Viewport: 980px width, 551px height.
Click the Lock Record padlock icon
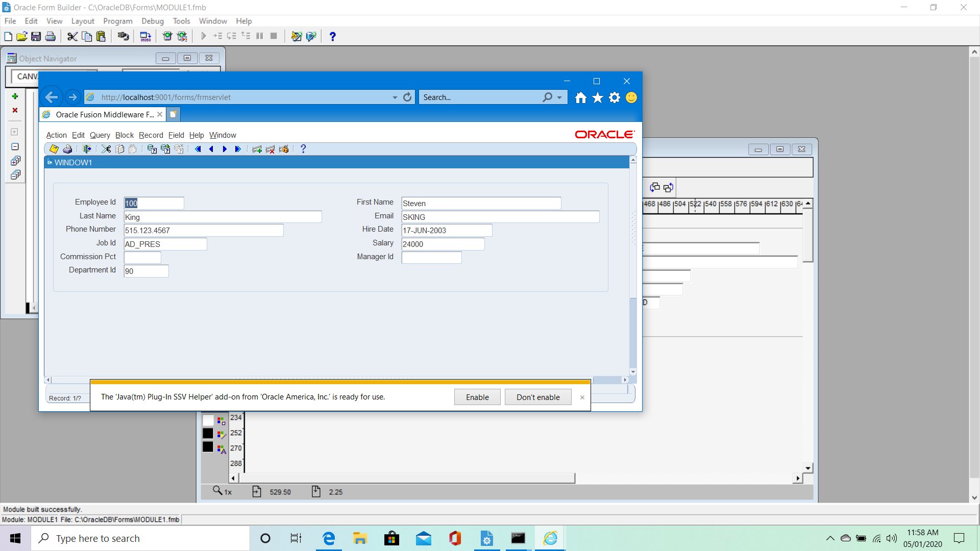pos(284,149)
